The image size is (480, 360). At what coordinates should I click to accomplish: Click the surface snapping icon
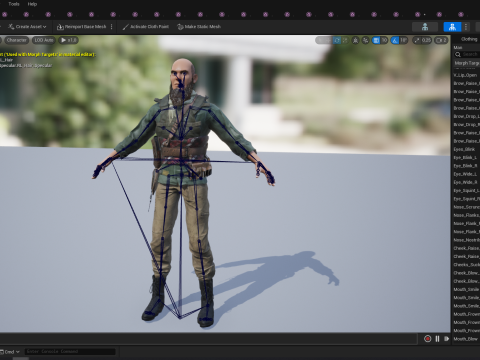coord(366,40)
